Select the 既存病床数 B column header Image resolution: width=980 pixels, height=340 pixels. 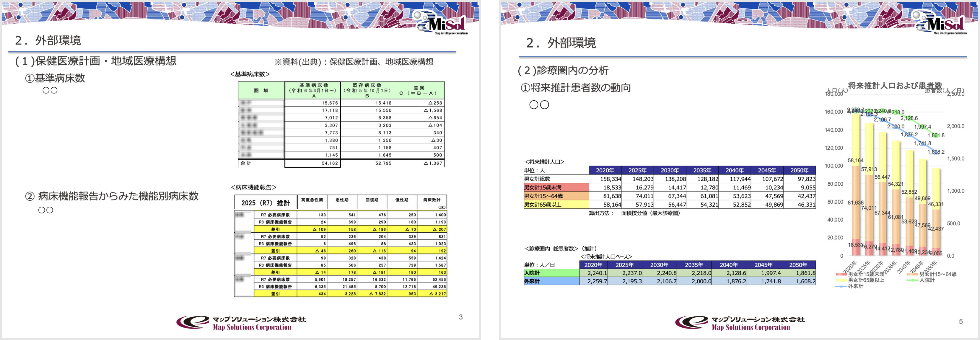(x=367, y=91)
